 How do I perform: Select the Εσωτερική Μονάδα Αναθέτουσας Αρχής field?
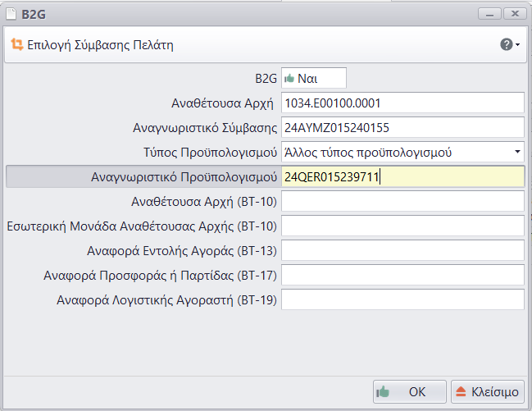(x=402, y=226)
